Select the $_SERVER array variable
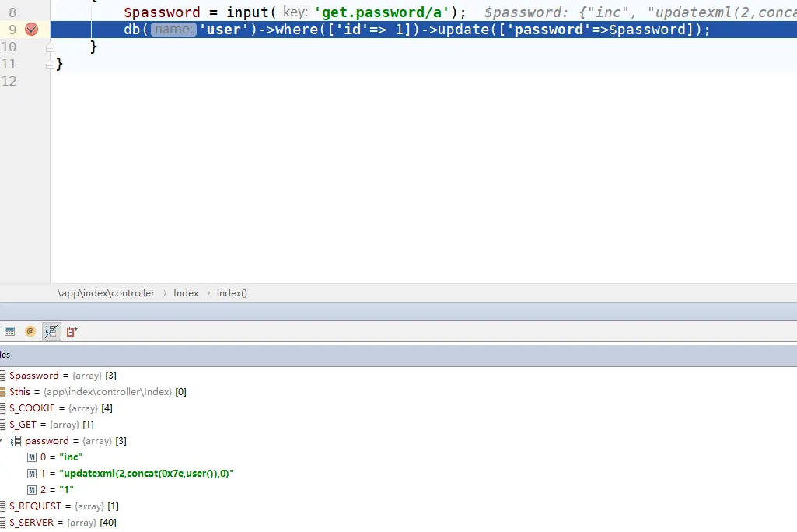The width and height of the screenshot is (797, 532). point(62,523)
